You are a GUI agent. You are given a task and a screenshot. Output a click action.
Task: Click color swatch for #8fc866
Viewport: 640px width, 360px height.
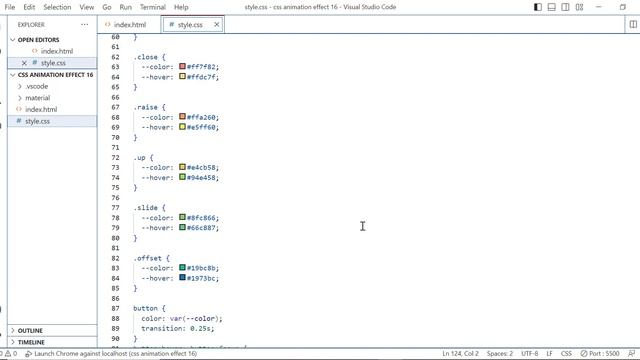pos(182,217)
